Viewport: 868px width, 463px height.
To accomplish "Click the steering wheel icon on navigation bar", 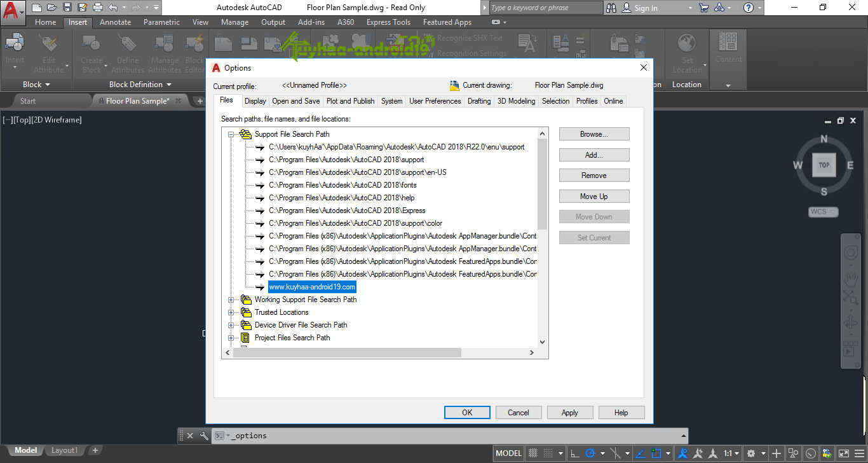I will click(x=851, y=252).
